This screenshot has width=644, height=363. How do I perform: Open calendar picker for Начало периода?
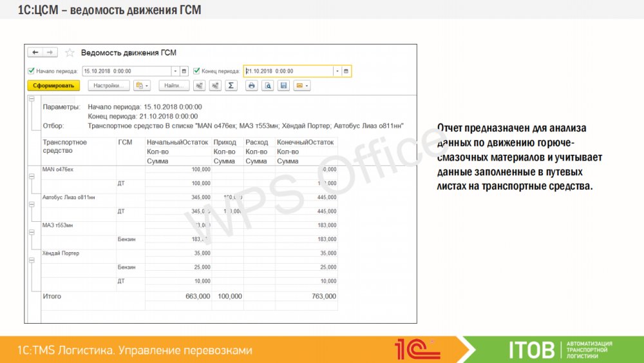click(184, 71)
